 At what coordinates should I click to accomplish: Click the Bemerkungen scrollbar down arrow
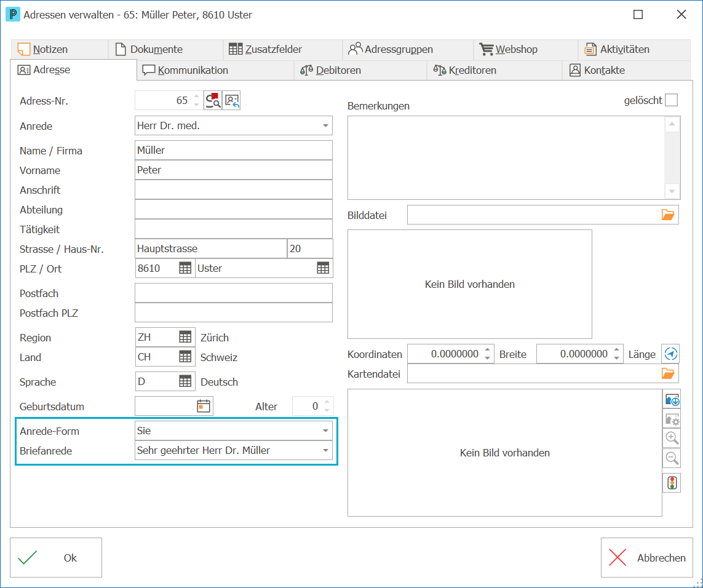tap(672, 191)
